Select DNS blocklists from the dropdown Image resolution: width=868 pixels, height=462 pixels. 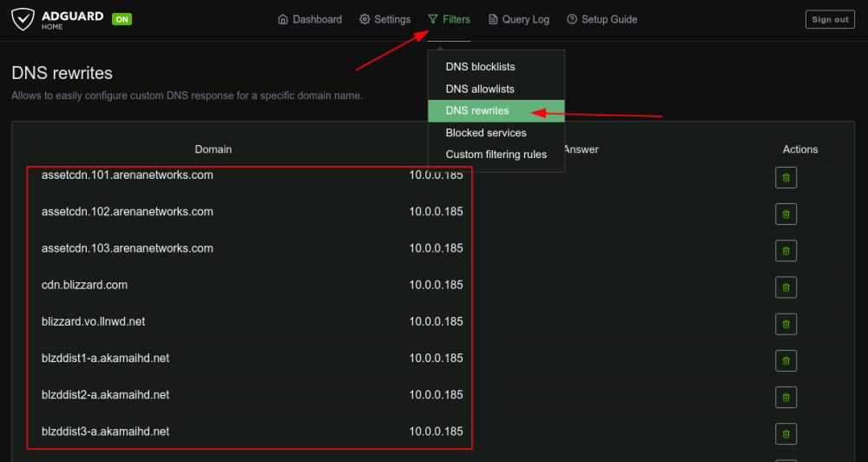tap(496, 67)
